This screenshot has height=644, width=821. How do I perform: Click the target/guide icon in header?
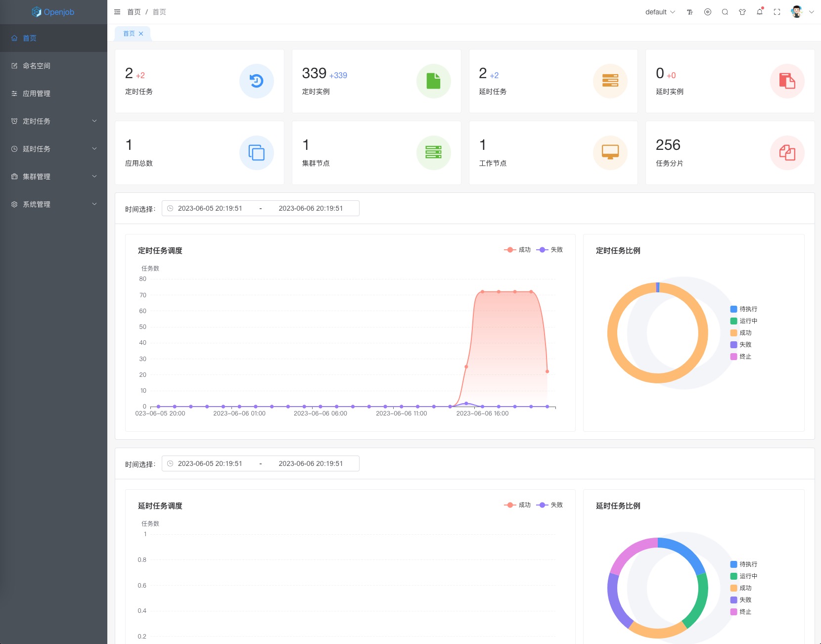click(708, 12)
